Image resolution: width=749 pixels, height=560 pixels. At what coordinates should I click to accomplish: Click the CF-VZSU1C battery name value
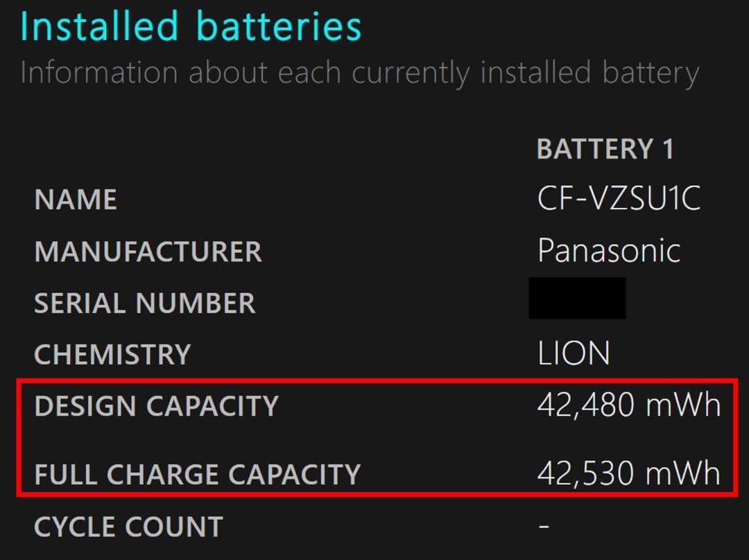[x=619, y=200]
